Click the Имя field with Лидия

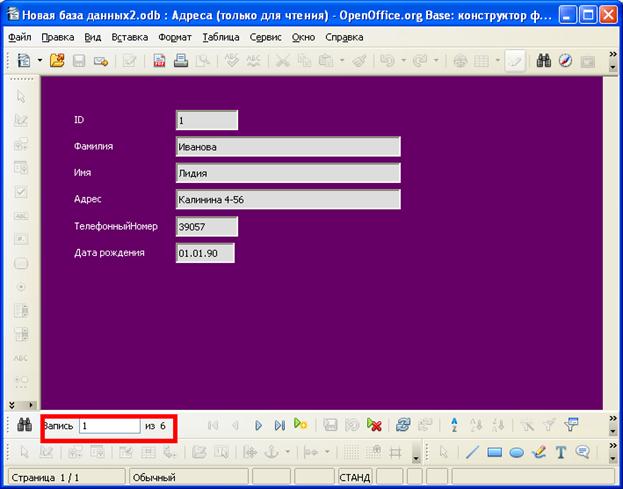coord(288,173)
